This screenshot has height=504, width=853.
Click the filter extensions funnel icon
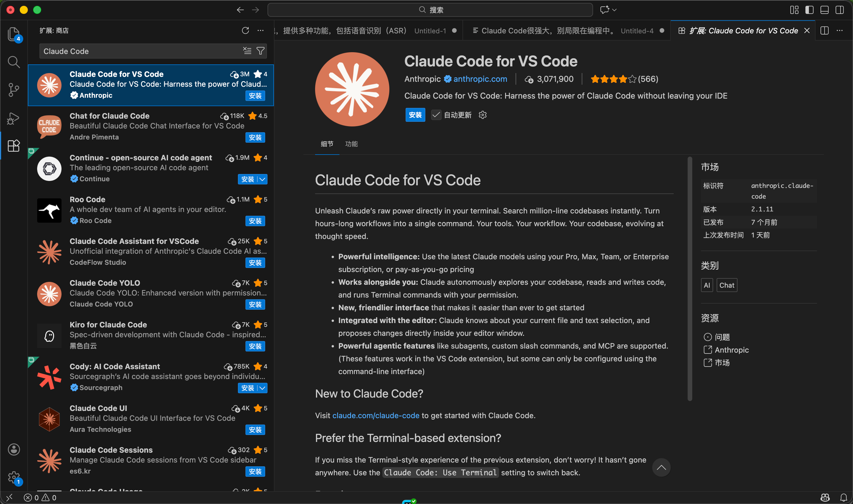(x=261, y=51)
